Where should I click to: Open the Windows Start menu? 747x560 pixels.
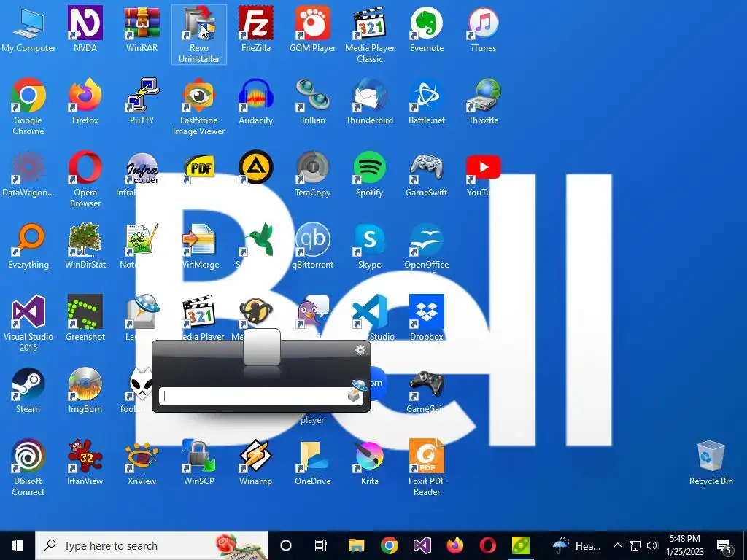(x=18, y=545)
